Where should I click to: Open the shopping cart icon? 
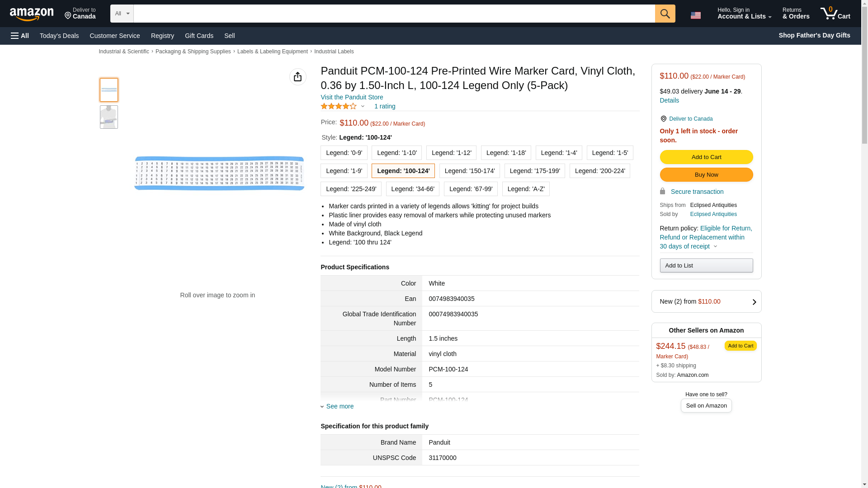coord(835,14)
